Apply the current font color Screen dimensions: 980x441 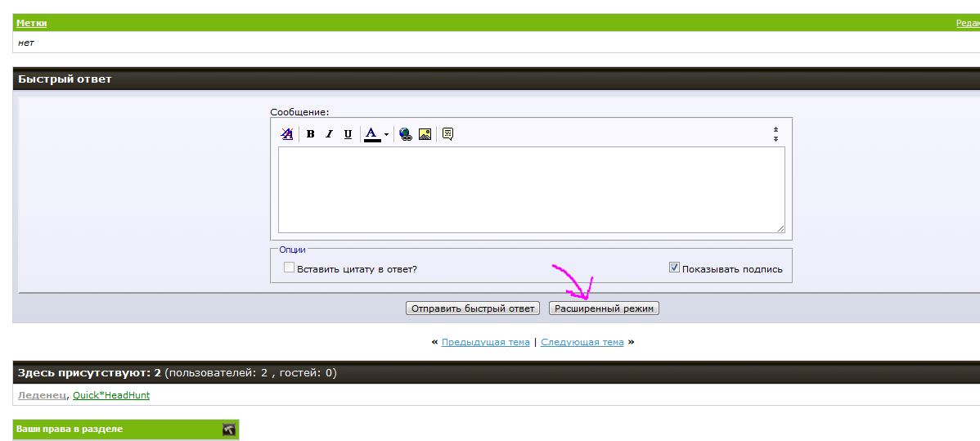click(x=371, y=134)
